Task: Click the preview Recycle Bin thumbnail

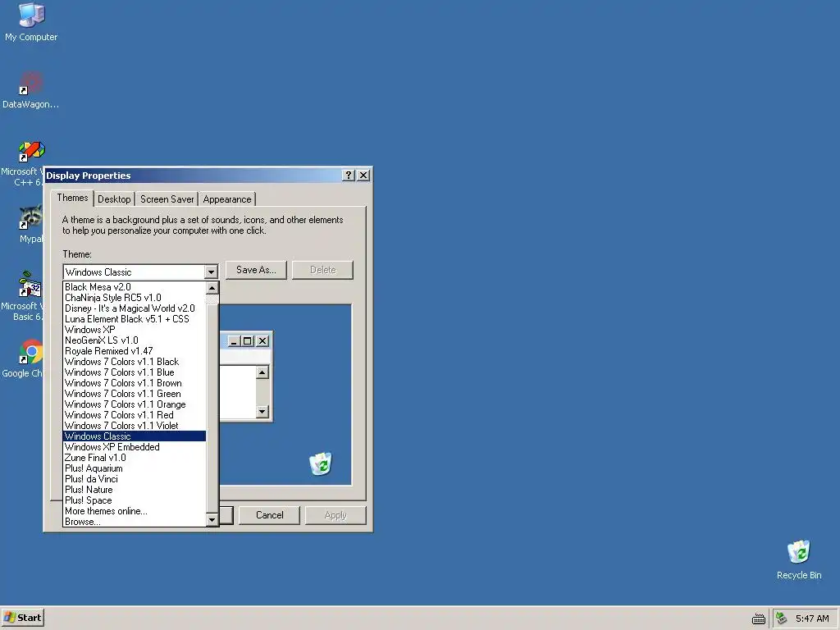Action: click(321, 464)
